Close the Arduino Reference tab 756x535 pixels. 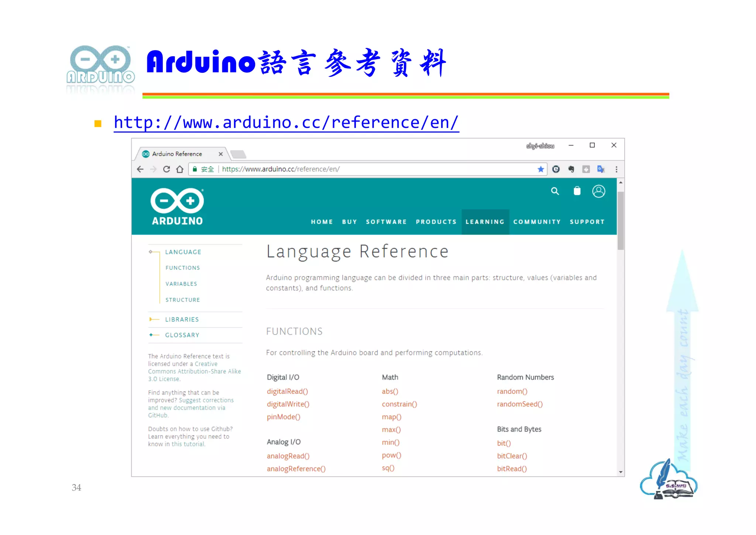[221, 154]
